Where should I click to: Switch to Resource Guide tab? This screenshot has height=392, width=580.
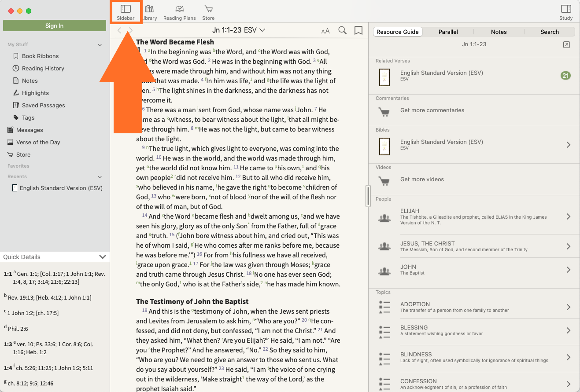click(398, 32)
